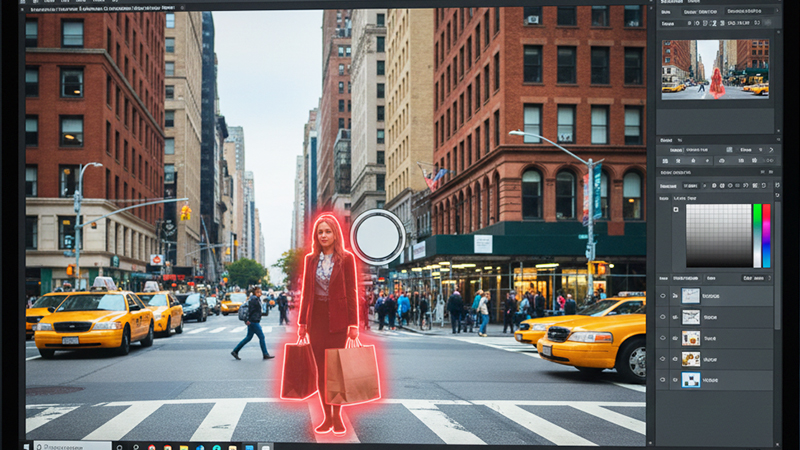
Task: Select the bottom layer with the blue-bordered thumbnail
Action: coord(691,381)
